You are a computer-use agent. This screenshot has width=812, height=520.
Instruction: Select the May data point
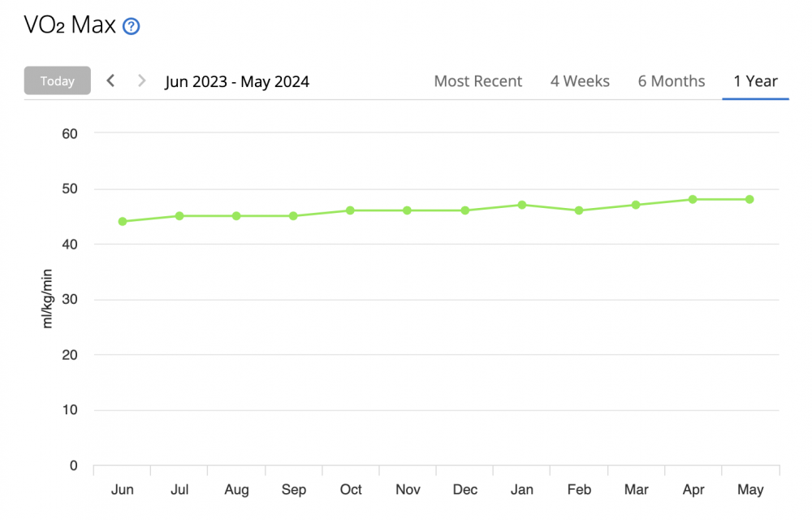click(749, 199)
